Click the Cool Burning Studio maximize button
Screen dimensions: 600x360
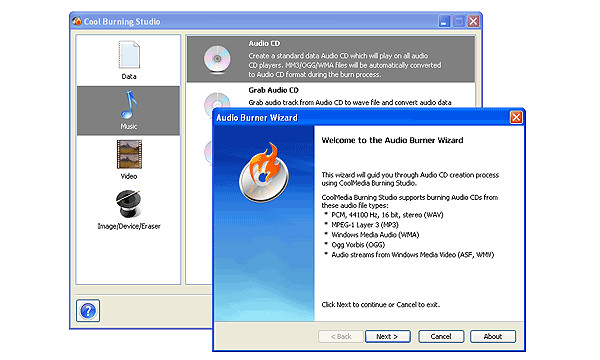click(459, 21)
